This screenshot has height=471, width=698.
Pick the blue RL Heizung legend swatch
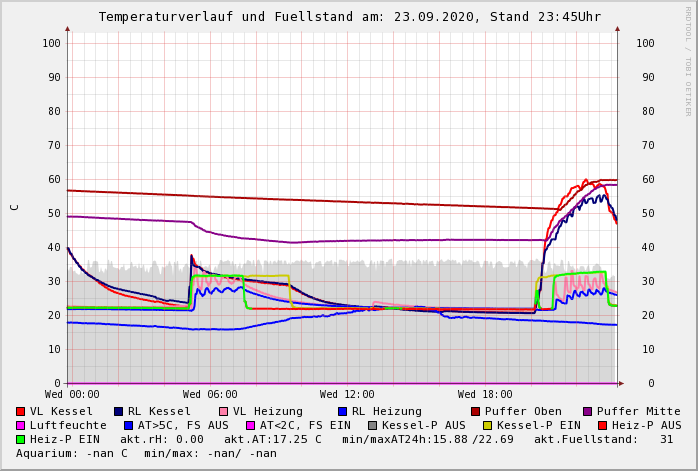(x=342, y=412)
